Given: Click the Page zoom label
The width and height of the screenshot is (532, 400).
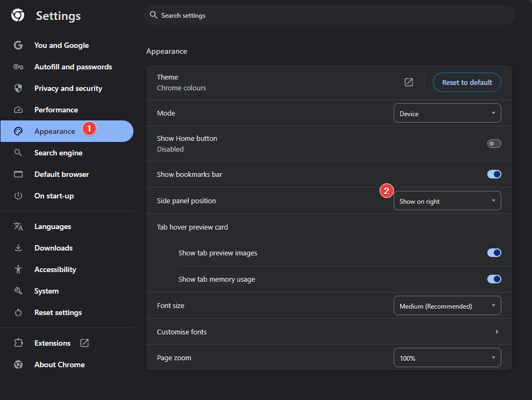Looking at the screenshot, I should click(x=174, y=358).
